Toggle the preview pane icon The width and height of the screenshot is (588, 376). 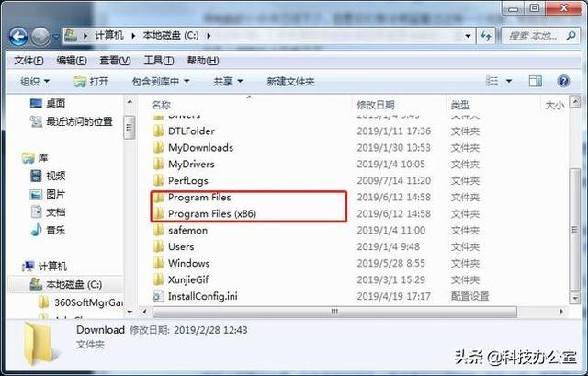(x=535, y=81)
